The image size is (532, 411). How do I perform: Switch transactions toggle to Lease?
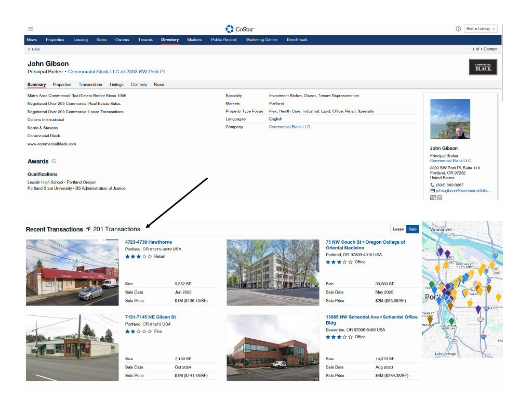point(398,229)
